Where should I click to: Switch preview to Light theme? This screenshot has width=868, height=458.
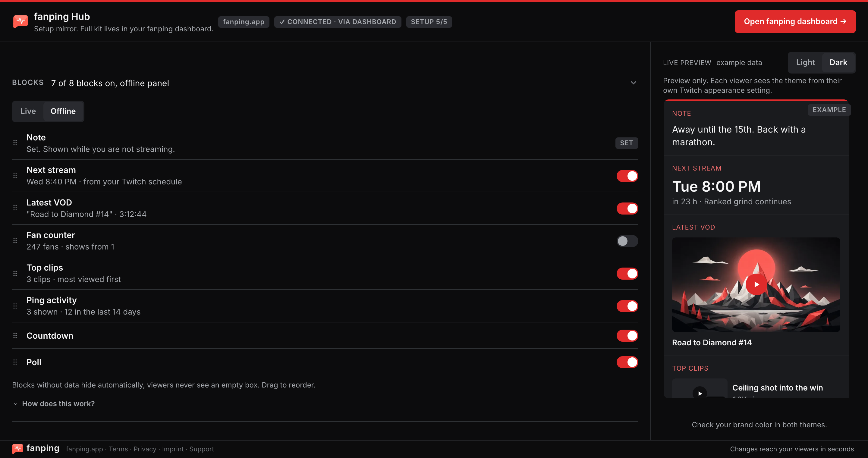[805, 63]
